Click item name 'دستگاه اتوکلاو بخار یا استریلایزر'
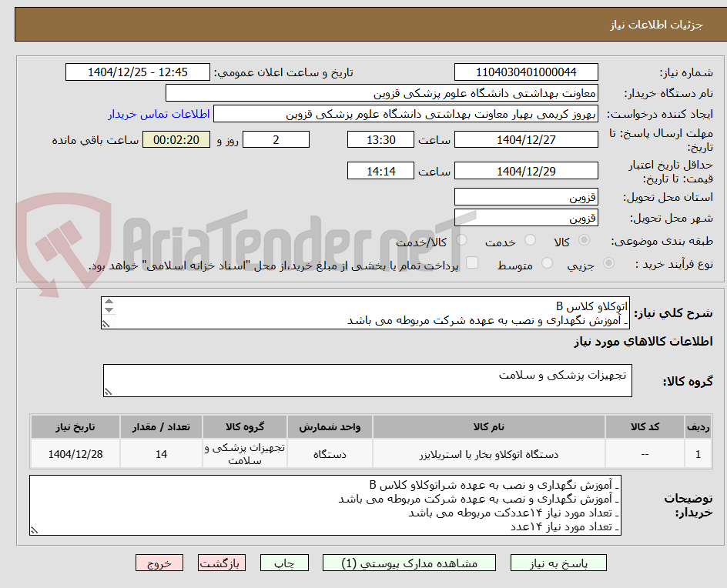 [x=489, y=455]
